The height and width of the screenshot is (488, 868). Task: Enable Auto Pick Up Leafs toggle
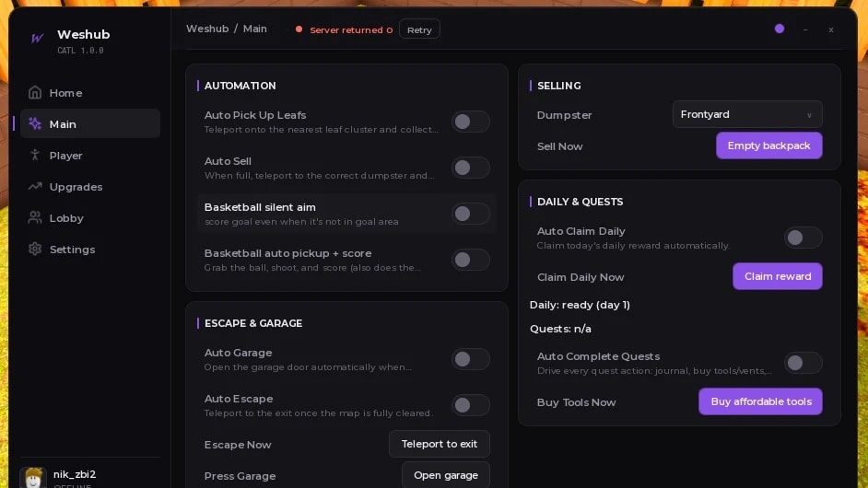point(471,122)
